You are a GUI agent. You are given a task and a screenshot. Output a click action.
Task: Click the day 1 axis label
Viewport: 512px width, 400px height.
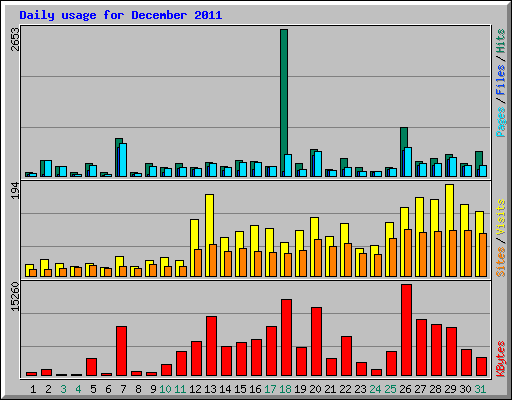(x=33, y=389)
